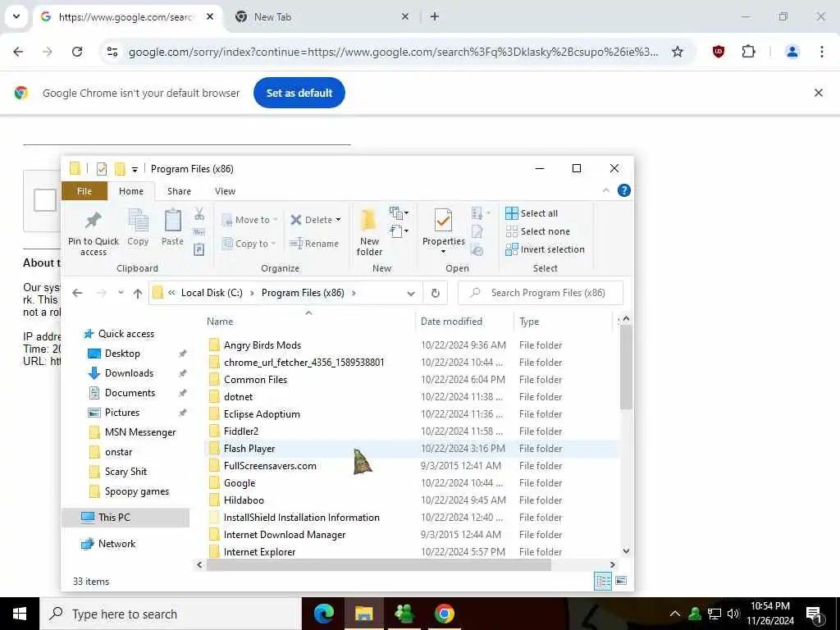Sort by the Name column header
The height and width of the screenshot is (630, 840).
tap(220, 322)
